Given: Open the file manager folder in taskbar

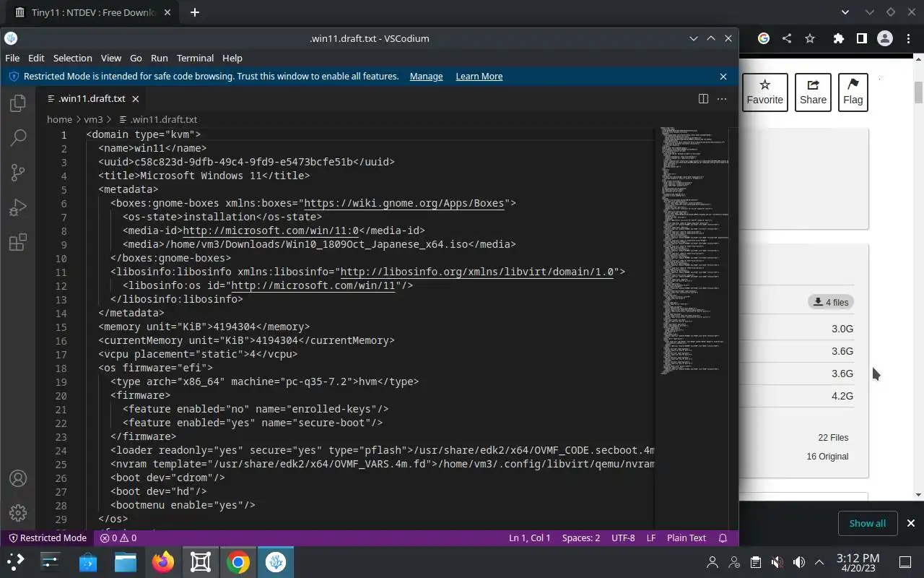Looking at the screenshot, I should pos(126,561).
